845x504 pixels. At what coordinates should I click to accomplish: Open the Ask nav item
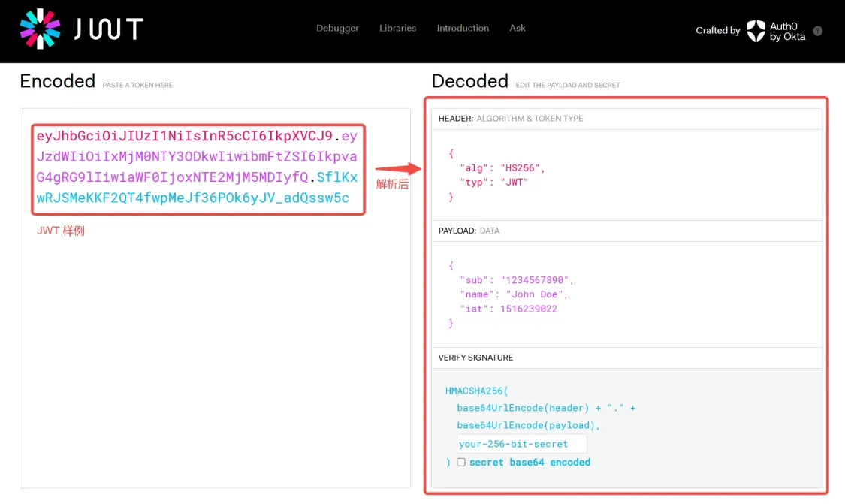tap(518, 28)
